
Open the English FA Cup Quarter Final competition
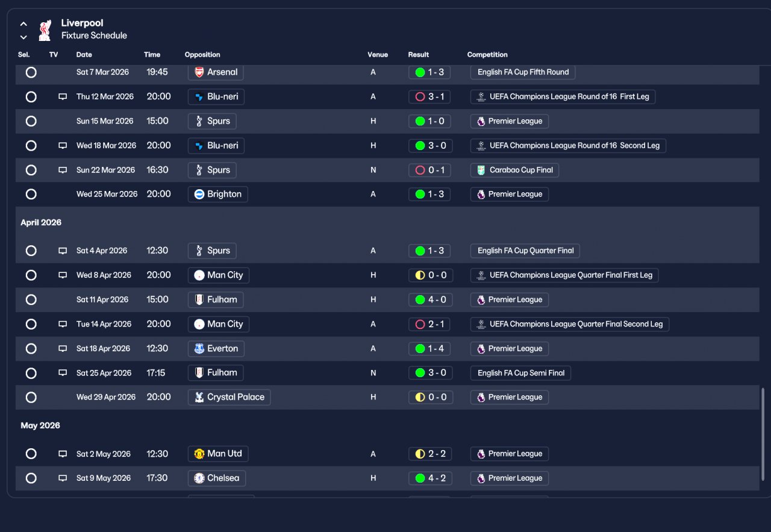[x=525, y=251]
